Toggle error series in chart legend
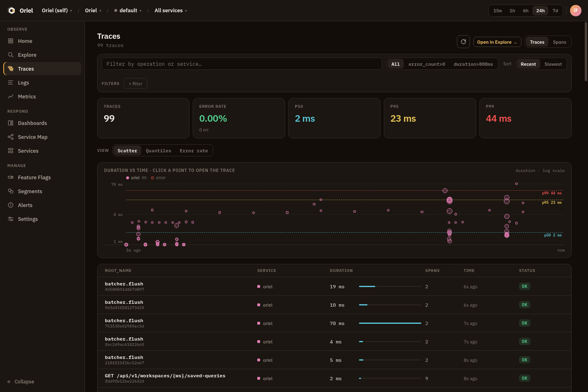This screenshot has height=392, width=588. (158, 178)
